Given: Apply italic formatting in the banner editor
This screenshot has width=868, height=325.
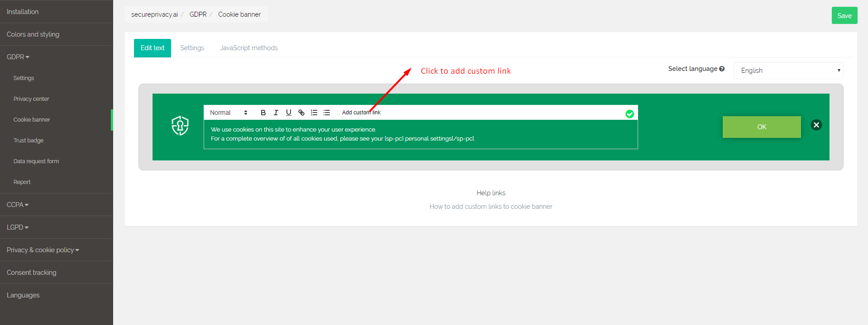Looking at the screenshot, I should 276,113.
